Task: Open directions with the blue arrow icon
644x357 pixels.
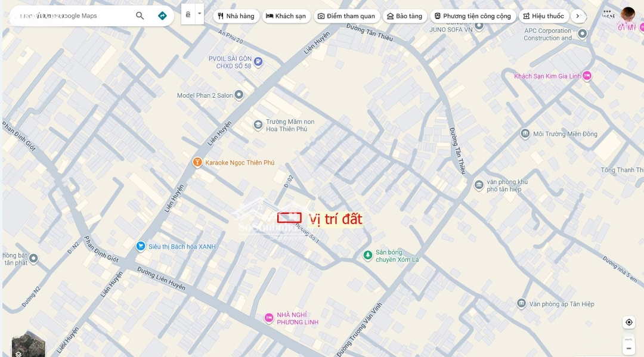Action: [x=162, y=15]
